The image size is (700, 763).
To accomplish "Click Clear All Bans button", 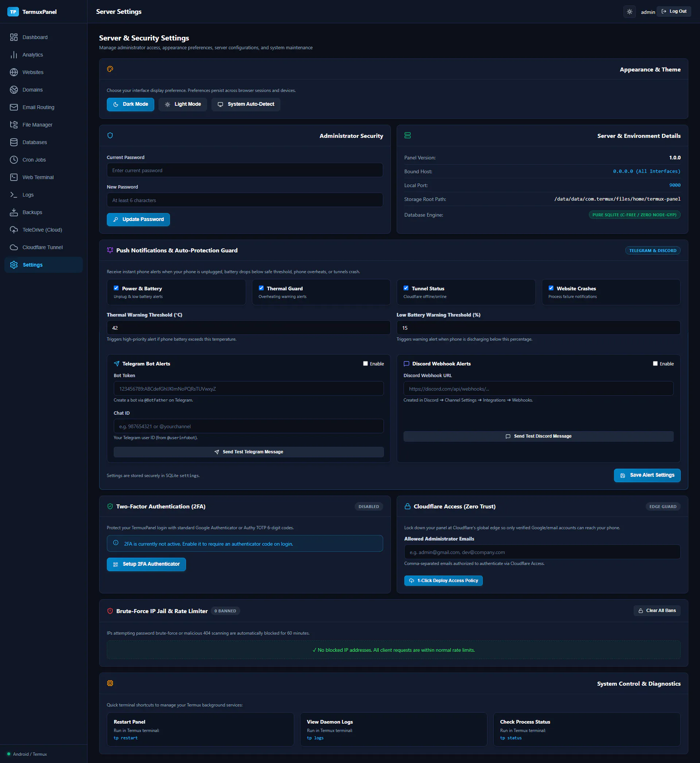I will (x=657, y=610).
